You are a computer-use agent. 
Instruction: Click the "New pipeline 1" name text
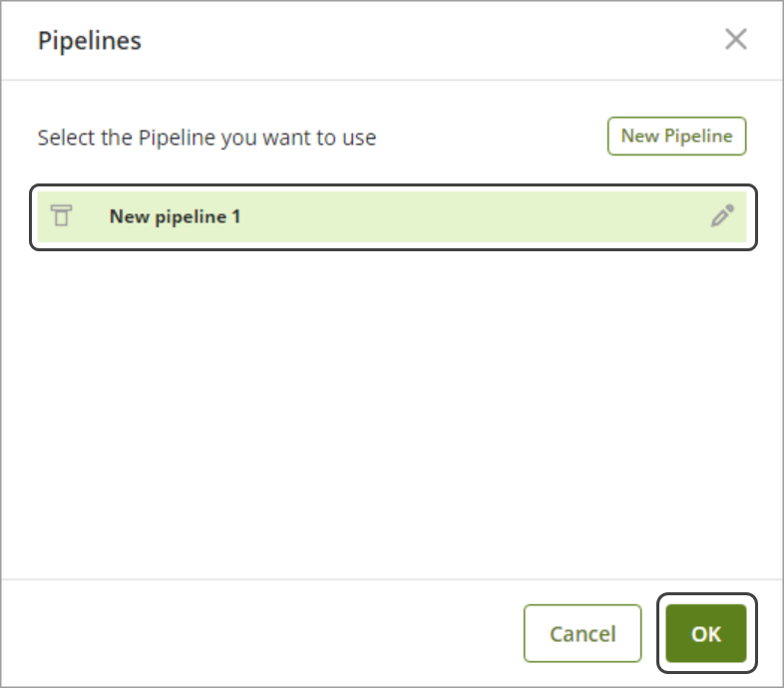pos(175,216)
